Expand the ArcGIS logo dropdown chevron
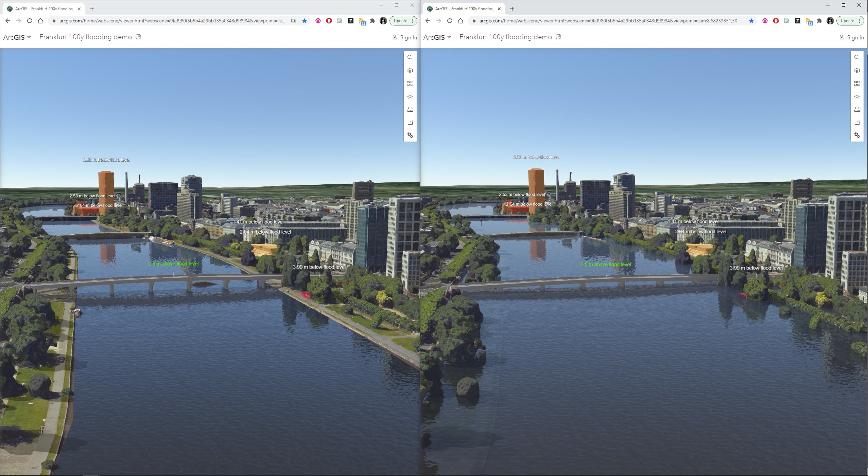The height and width of the screenshot is (476, 868). point(29,37)
